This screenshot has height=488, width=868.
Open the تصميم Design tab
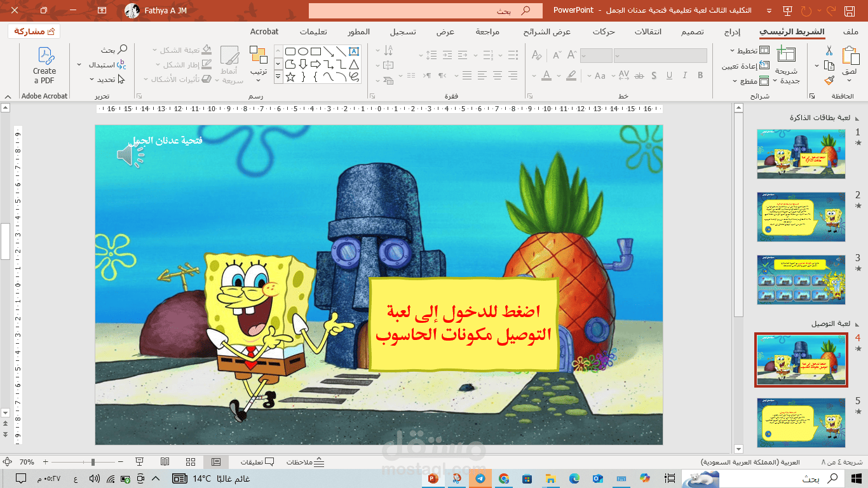pos(693,32)
